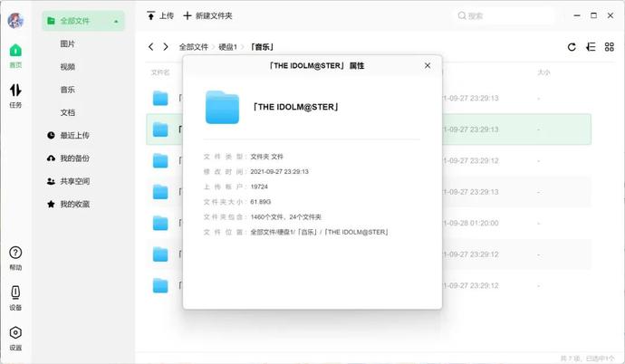Sort by the 大小 column header
This screenshot has width=625, height=364.
(x=543, y=72)
